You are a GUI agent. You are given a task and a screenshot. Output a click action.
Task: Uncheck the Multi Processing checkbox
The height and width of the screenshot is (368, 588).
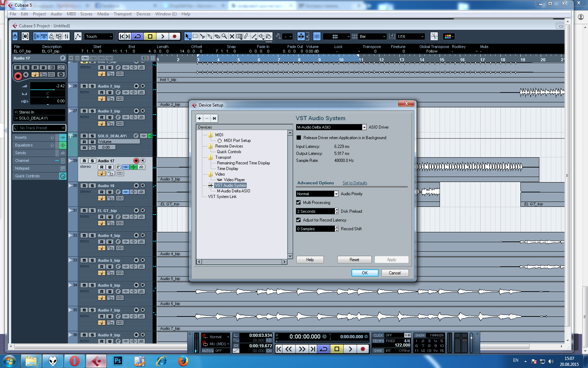pos(299,203)
